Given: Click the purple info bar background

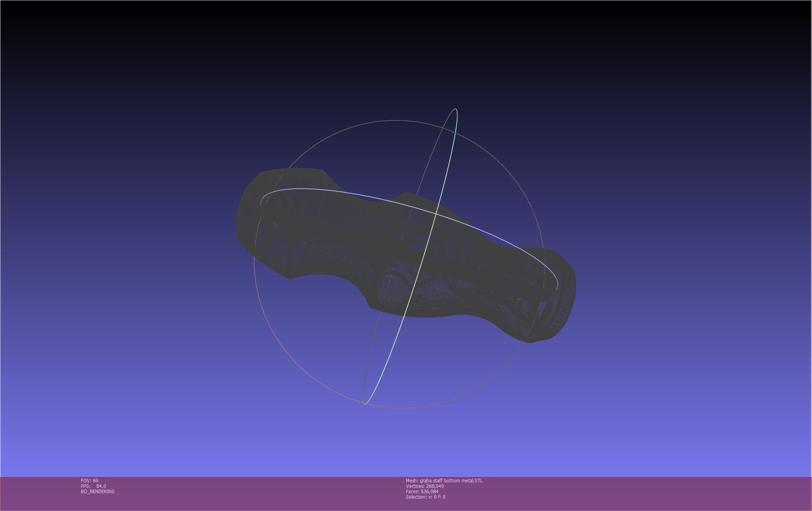Looking at the screenshot, I should (x=620, y=494).
